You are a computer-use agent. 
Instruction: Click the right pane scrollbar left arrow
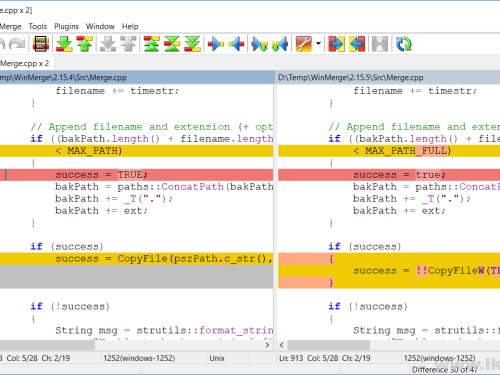pos(282,345)
